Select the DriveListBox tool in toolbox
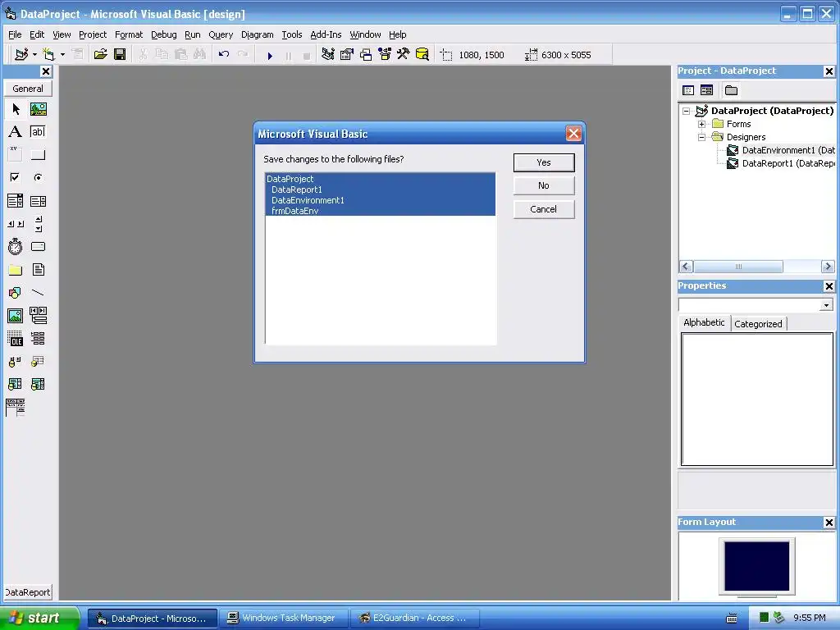 tap(38, 247)
